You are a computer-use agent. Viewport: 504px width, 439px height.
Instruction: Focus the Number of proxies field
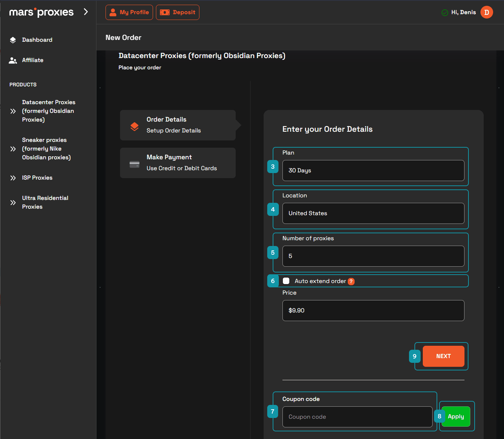pyautogui.click(x=373, y=256)
